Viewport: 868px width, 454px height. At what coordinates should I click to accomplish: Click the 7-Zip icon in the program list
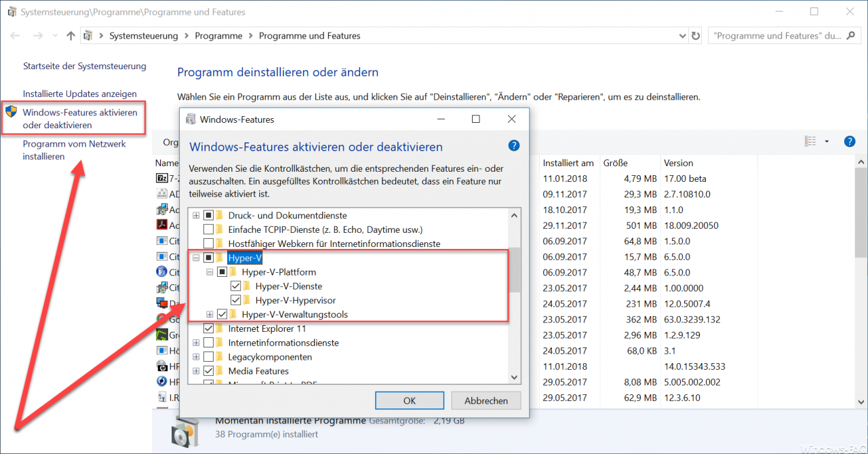[x=163, y=178]
